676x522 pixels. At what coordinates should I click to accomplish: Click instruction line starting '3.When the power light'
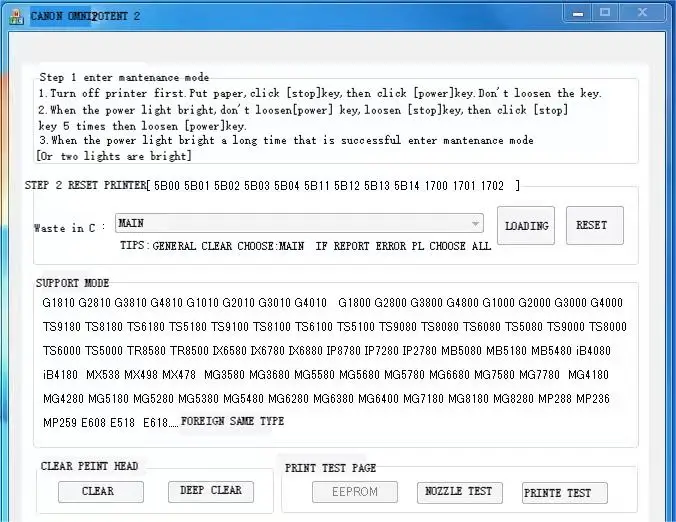coord(286,141)
